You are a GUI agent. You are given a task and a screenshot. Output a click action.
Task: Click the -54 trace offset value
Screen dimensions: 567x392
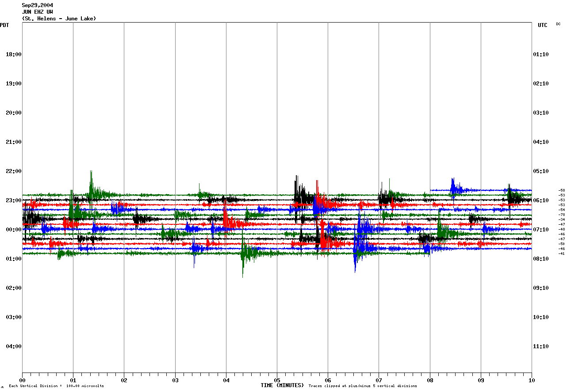(x=562, y=210)
